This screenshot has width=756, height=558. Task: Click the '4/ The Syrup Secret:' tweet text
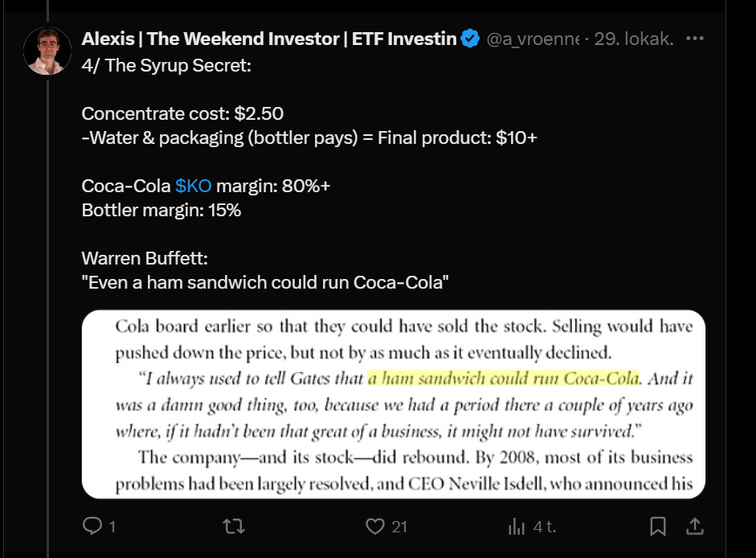(x=166, y=65)
